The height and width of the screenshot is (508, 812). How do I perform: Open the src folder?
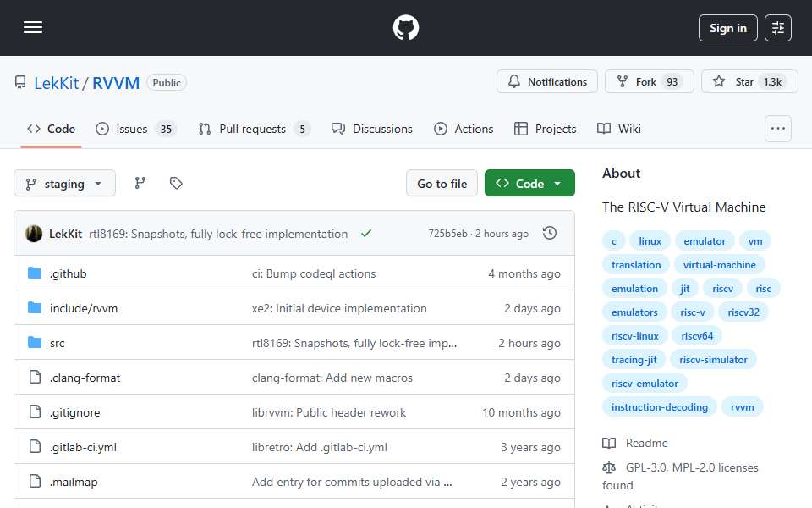(57, 343)
